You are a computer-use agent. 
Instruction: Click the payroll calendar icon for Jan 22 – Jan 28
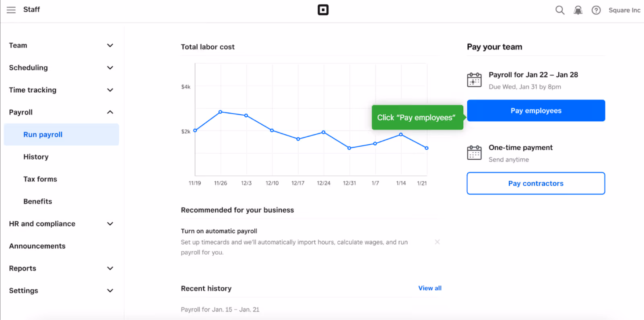coord(474,80)
